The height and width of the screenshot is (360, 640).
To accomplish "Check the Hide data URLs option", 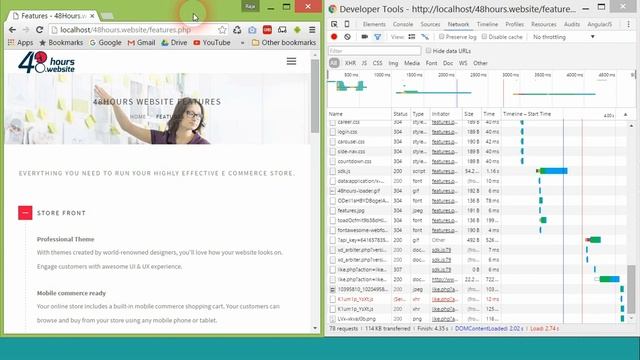I will [x=428, y=51].
